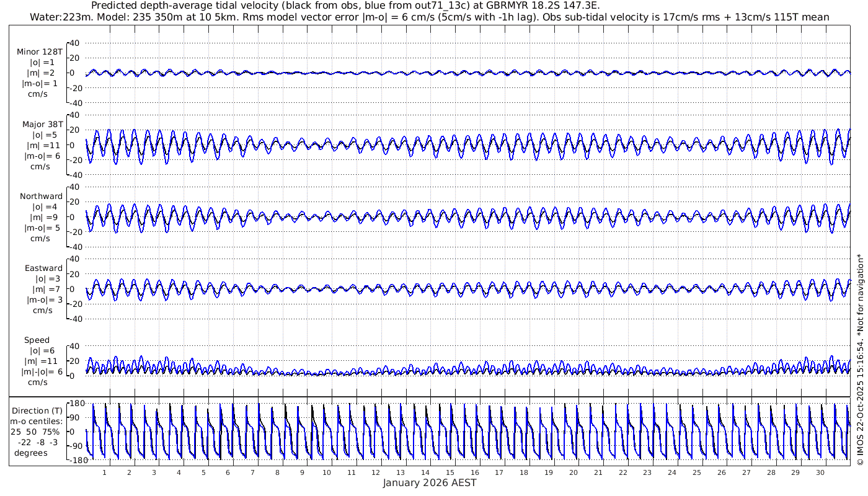Click the subtitle line starting "Water:223m. Model:"
Viewport: 868px width, 496px height.
pos(429,17)
